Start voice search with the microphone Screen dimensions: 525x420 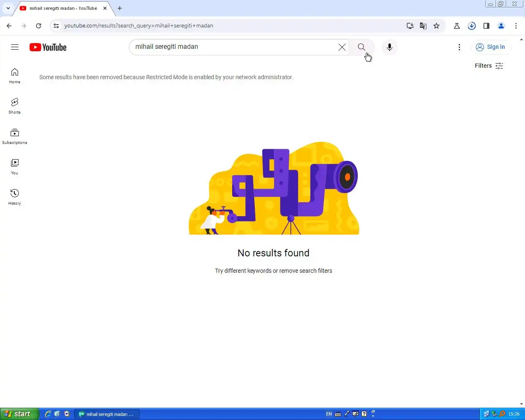coord(390,47)
